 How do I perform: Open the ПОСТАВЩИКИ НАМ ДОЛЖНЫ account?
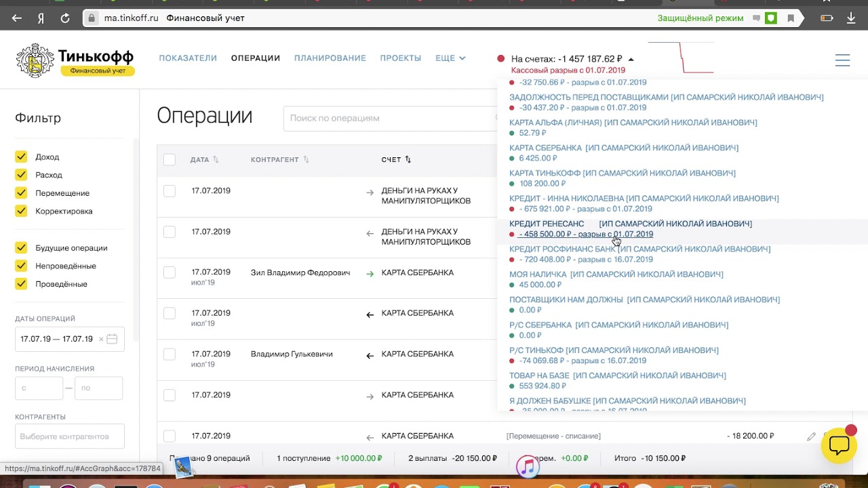(x=645, y=300)
